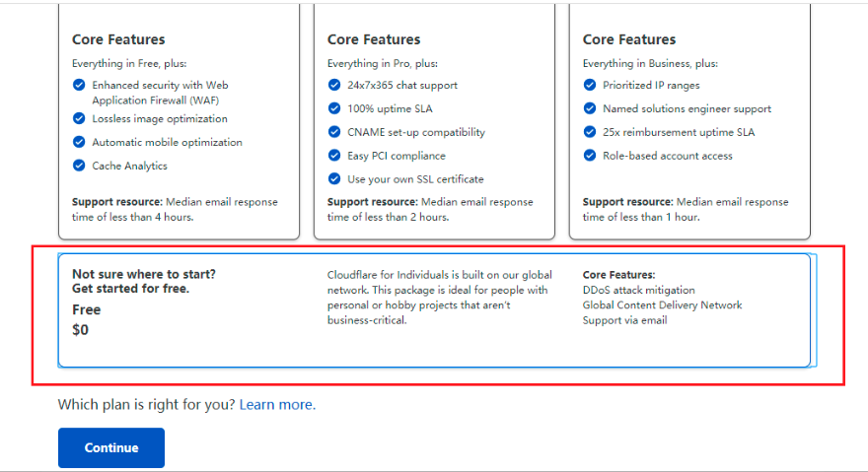Viewport: 868px width, 472px height.
Task: Choose the Free $0 plan card
Action: 434,310
